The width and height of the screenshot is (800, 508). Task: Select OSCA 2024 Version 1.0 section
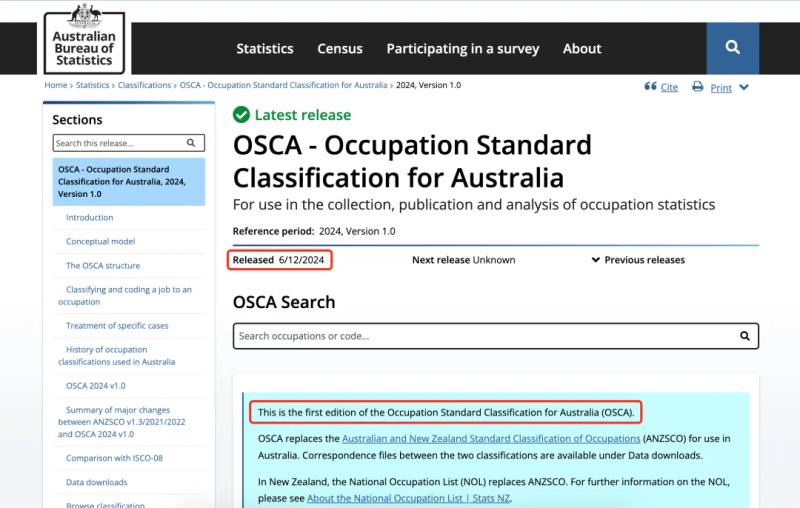129,182
